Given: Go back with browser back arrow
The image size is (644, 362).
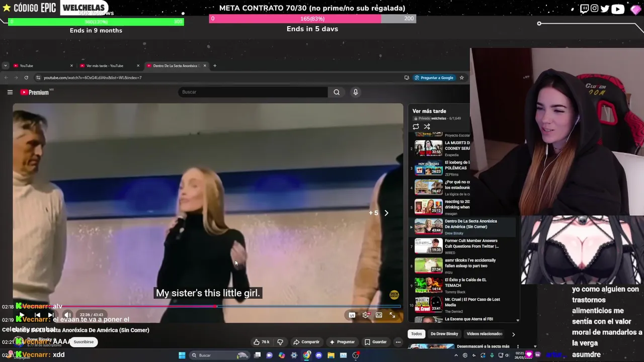Looking at the screenshot, I should (6, 77).
